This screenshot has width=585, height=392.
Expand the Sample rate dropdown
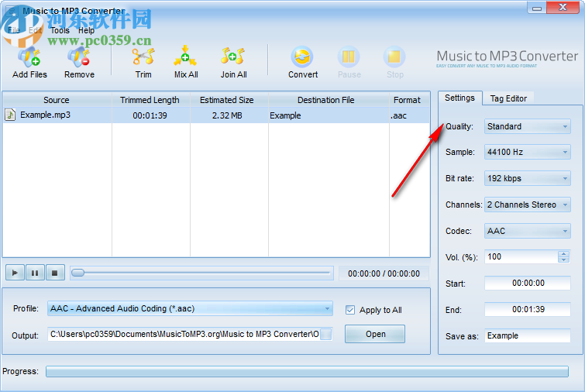point(527,152)
